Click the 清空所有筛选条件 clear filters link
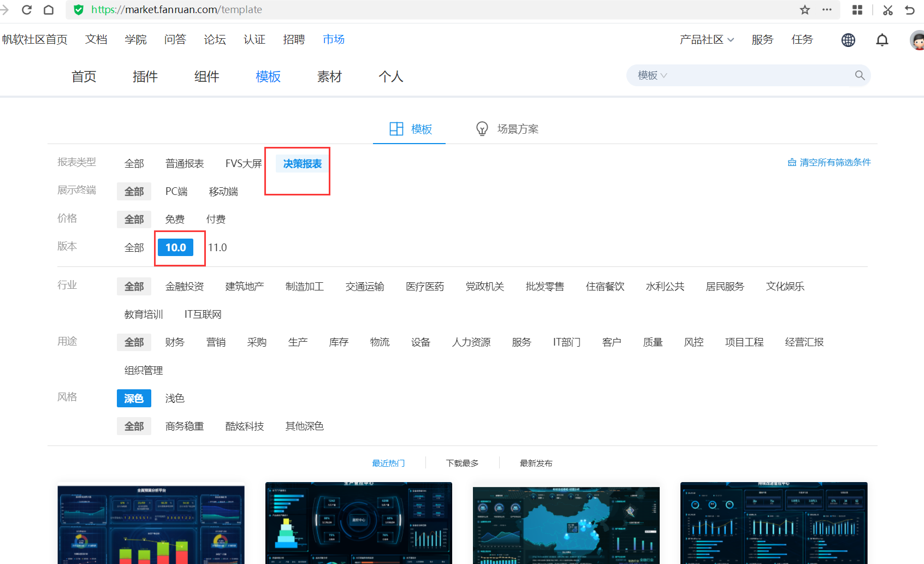Image resolution: width=924 pixels, height=564 pixels. 830,162
